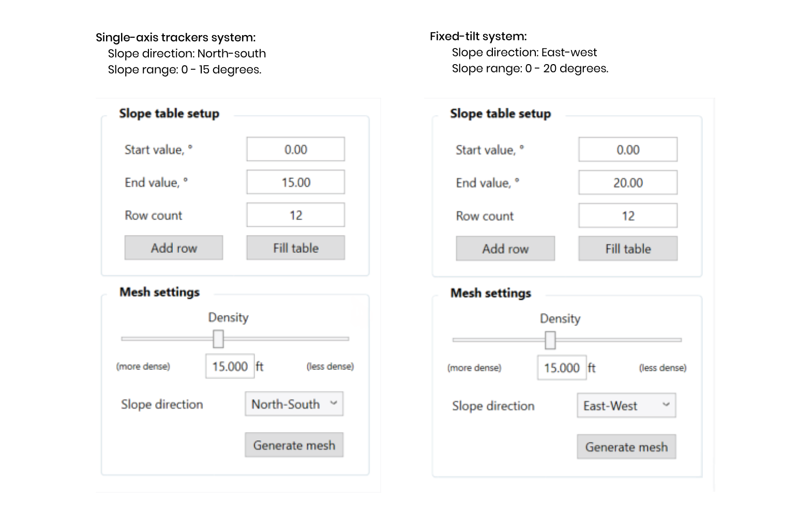Image resolution: width=812 pixels, height=517 pixels.
Task: Click Fill table button in single-axis trackers panel
Action: pyautogui.click(x=295, y=248)
